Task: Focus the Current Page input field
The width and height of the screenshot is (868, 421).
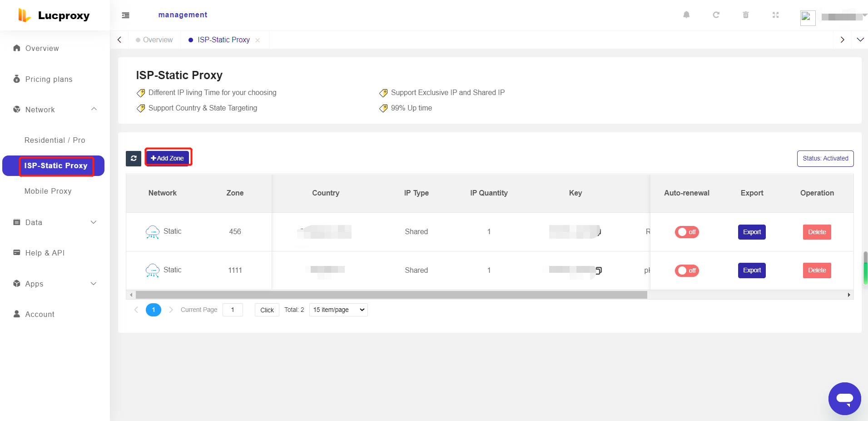Action: (x=233, y=310)
